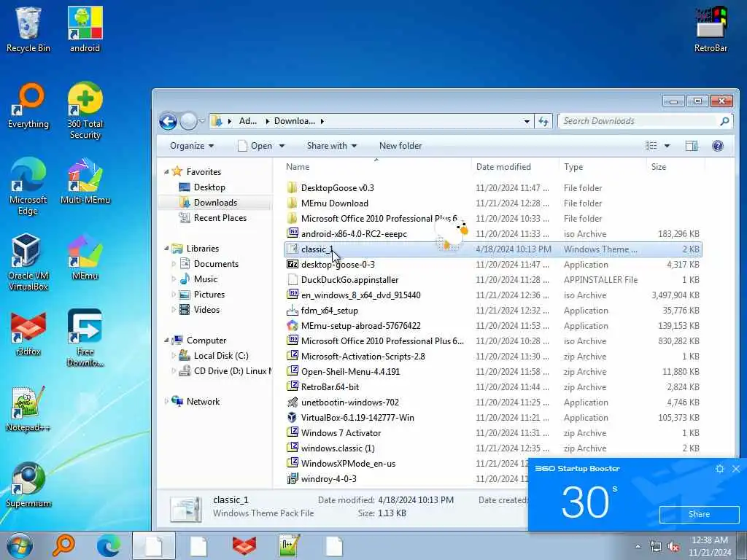Viewport: 747px width, 560px height.
Task: Select Open-Shell-Menu-4.4.191 zip archive
Action: click(x=492, y=372)
